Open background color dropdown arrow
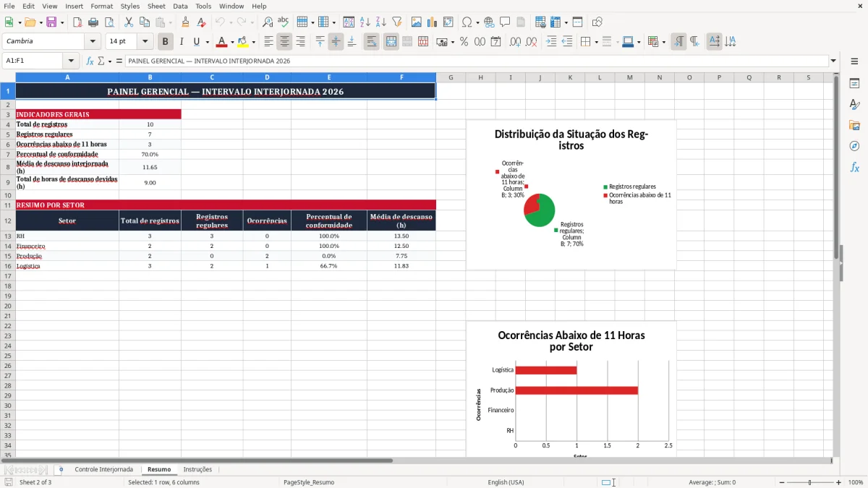The width and height of the screenshot is (868, 488). click(253, 42)
